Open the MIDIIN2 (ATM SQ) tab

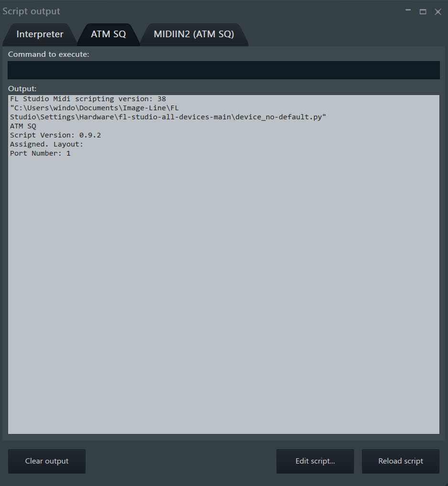tap(193, 34)
